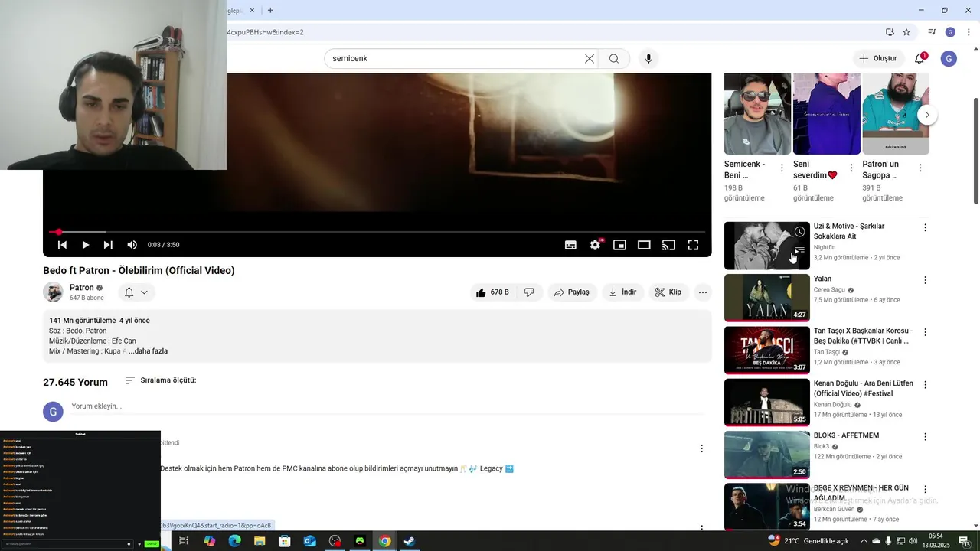Bookmark this page with the star

pyautogui.click(x=906, y=32)
